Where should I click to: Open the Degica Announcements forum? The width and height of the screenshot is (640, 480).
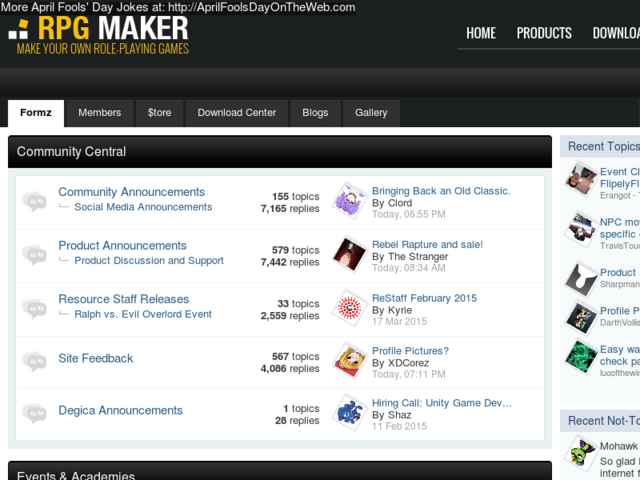tap(120, 410)
